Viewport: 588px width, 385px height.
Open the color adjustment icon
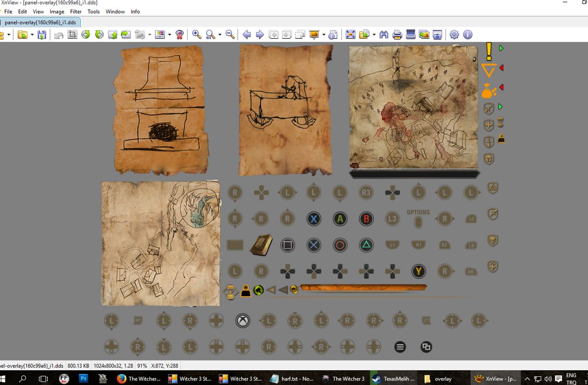[x=160, y=34]
